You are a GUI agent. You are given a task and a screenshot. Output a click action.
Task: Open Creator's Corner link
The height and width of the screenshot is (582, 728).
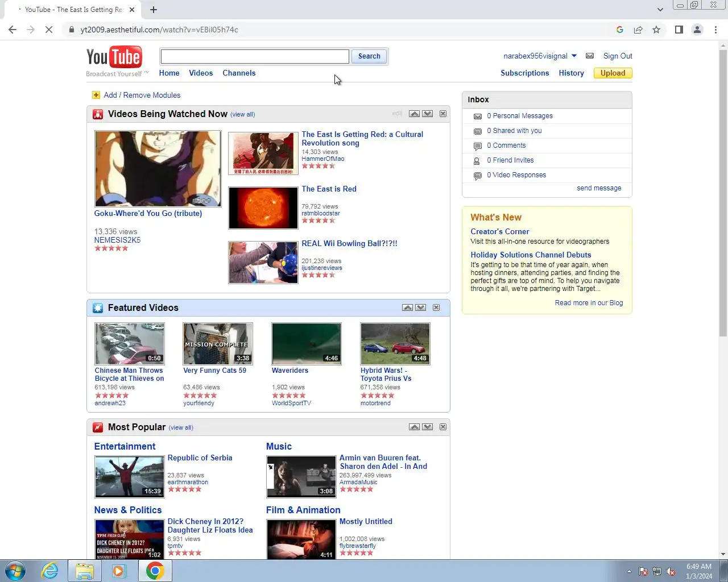point(499,231)
